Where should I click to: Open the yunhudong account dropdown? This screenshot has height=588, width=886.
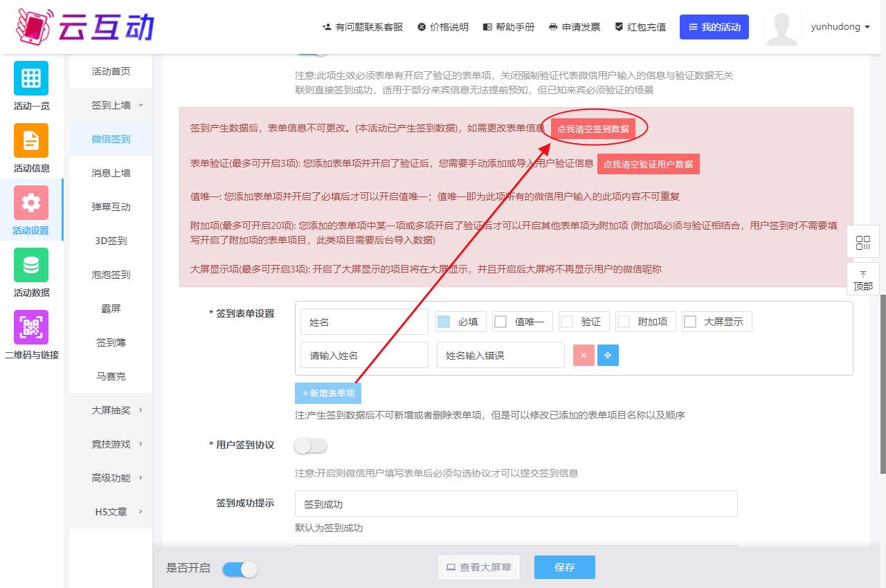click(840, 27)
